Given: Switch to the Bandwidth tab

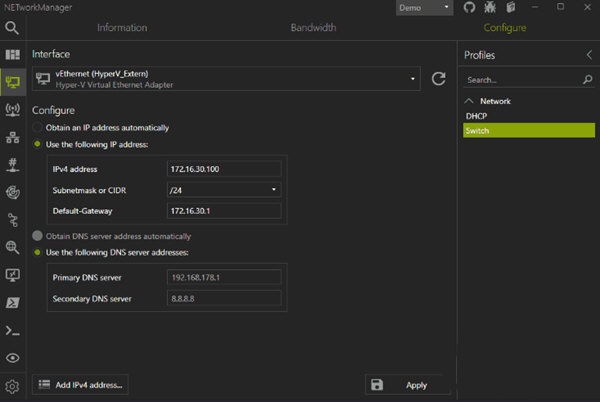Looking at the screenshot, I should 313,28.
